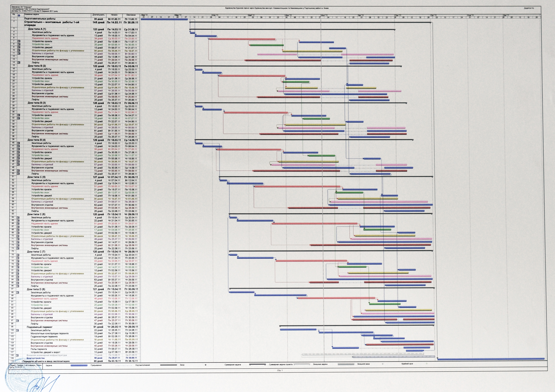Click the indicator icon in row 9
This screenshot has height=392, width=555.
coord(19,47)
